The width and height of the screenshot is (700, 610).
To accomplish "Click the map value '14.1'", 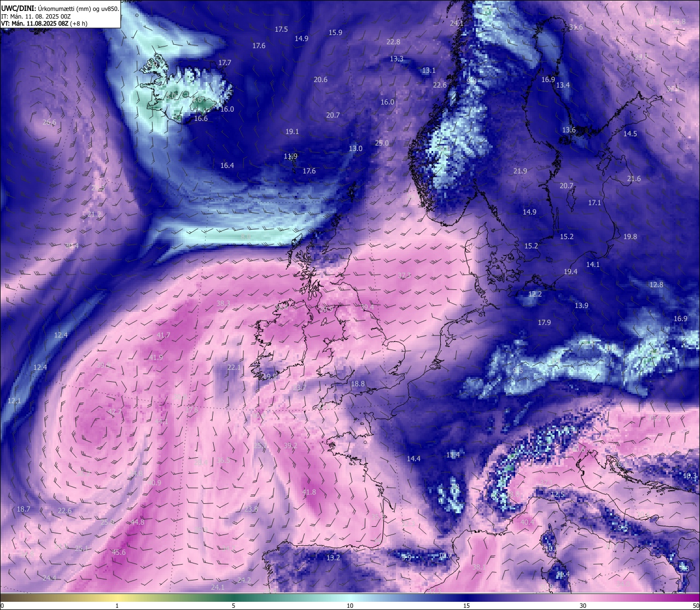I will tap(593, 265).
